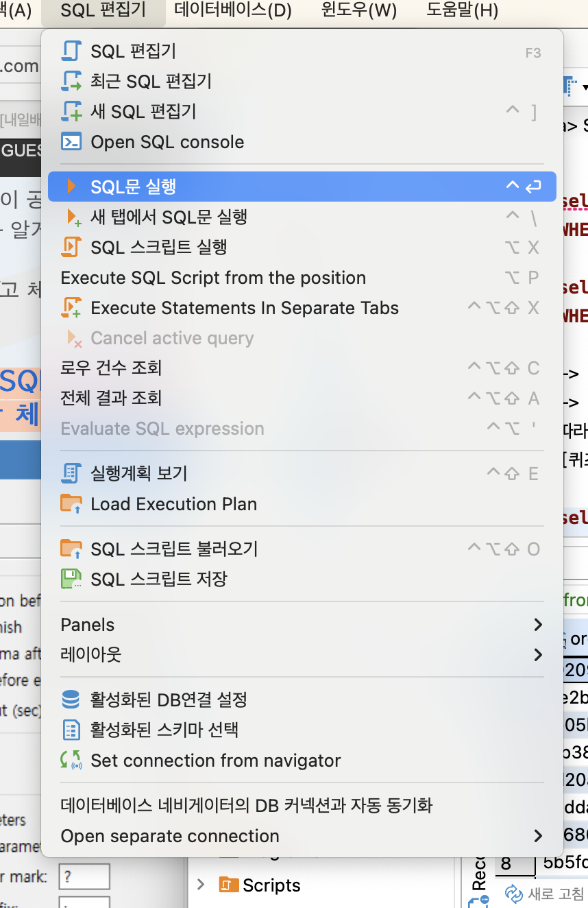The width and height of the screenshot is (588, 908).
Task: Click Execute Statements In Separate Tabs icon
Action: [x=71, y=308]
